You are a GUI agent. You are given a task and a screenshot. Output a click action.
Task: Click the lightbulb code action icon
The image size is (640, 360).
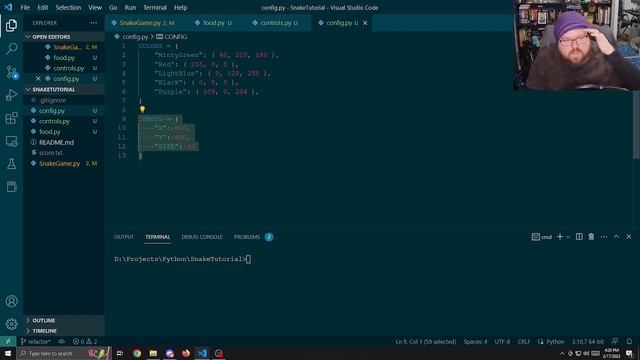click(142, 109)
